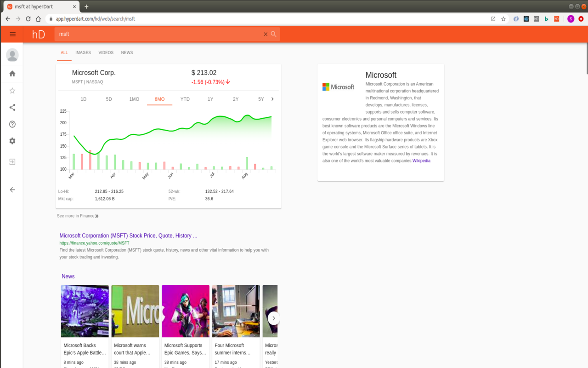
Task: Switch to the IMAGES tab
Action: point(83,53)
